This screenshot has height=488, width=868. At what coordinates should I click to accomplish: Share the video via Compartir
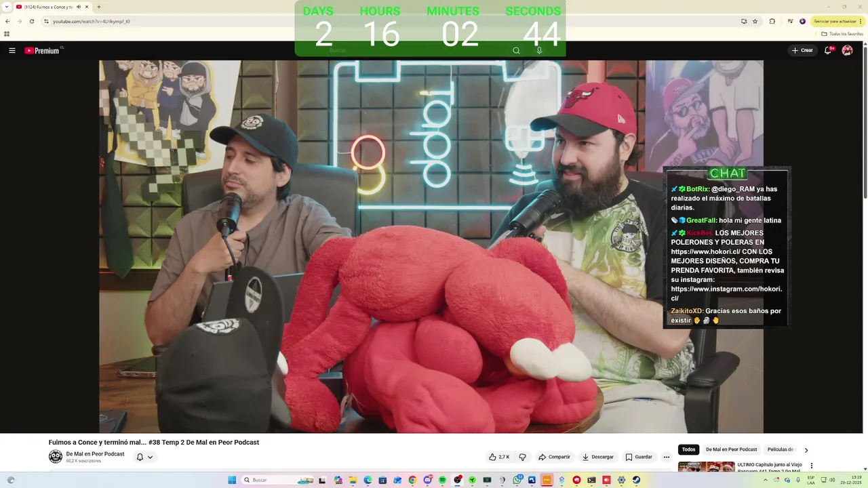coord(554,457)
